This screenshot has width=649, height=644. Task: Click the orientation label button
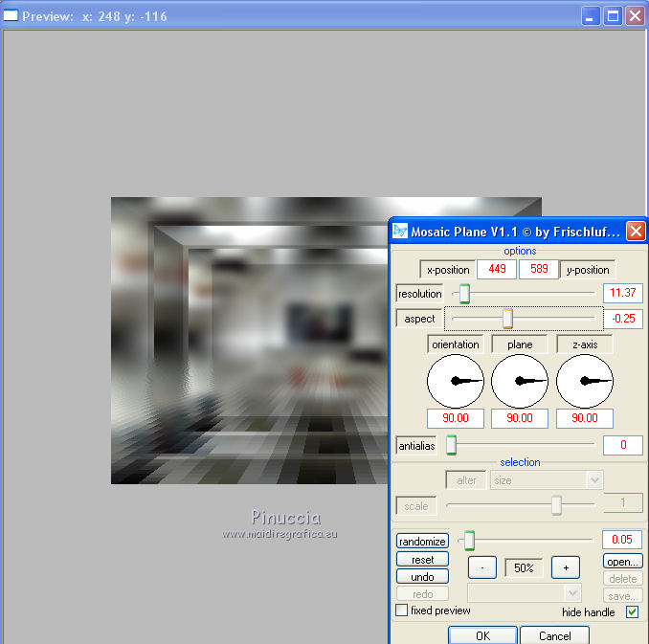point(456,344)
